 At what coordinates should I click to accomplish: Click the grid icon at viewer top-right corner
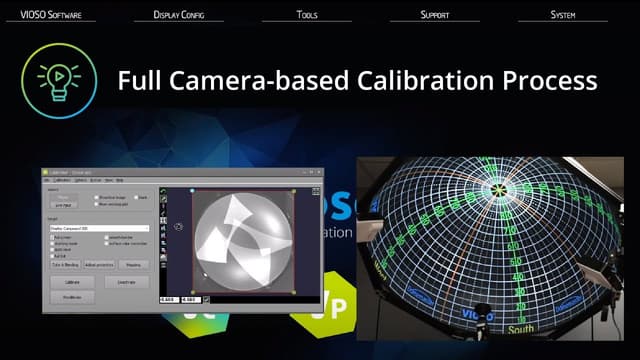click(x=316, y=191)
